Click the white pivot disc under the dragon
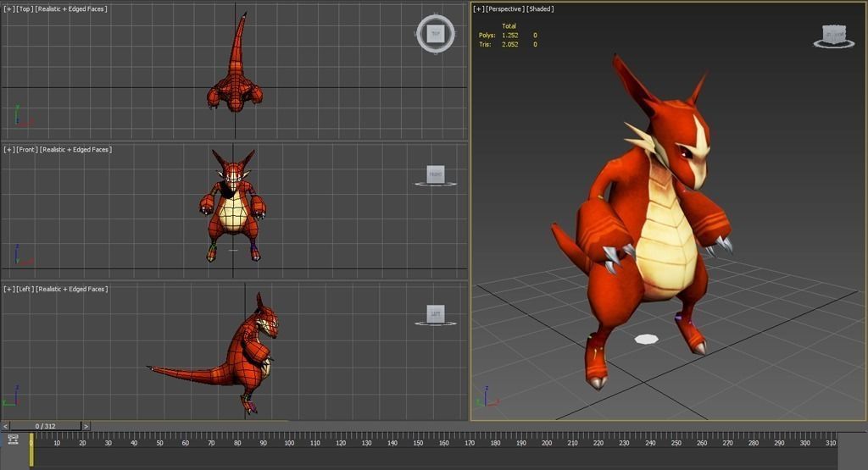Image resolution: width=868 pixels, height=470 pixels. [646, 339]
